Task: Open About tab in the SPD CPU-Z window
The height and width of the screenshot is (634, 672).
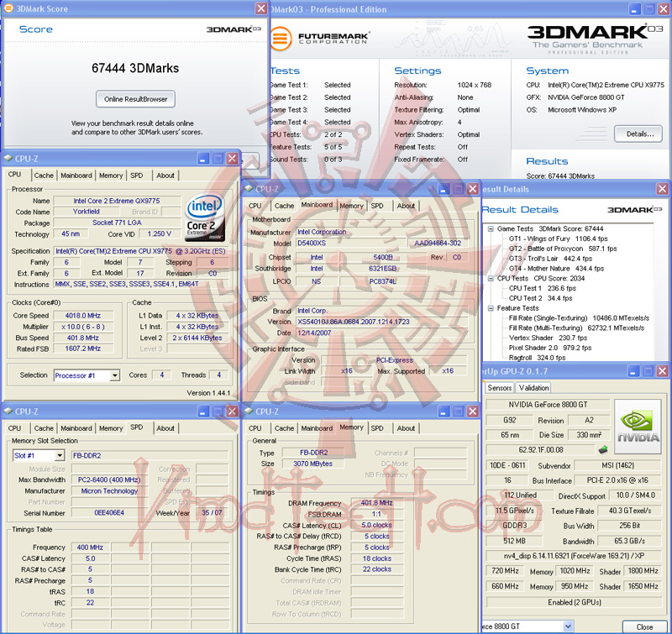Action: pyautogui.click(x=165, y=428)
